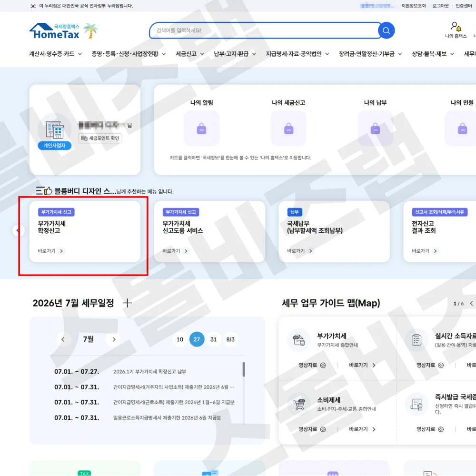476x476 pixels.
Task: Open 부가가치세 확정신고 card
Action: pos(85,231)
